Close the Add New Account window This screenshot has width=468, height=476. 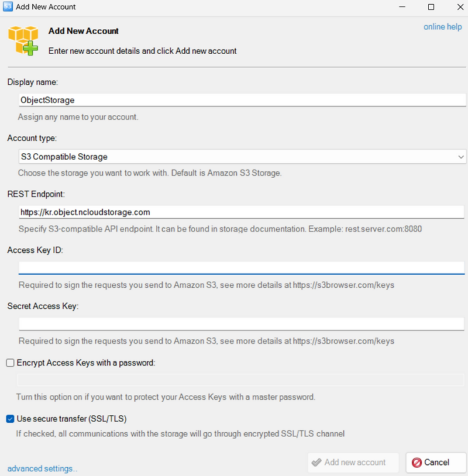click(458, 7)
